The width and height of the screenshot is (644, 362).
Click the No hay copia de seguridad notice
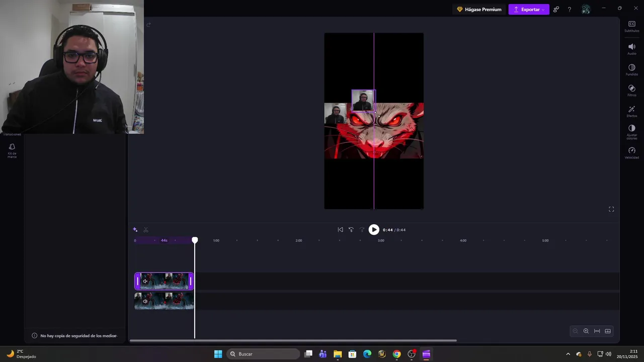coord(74,335)
